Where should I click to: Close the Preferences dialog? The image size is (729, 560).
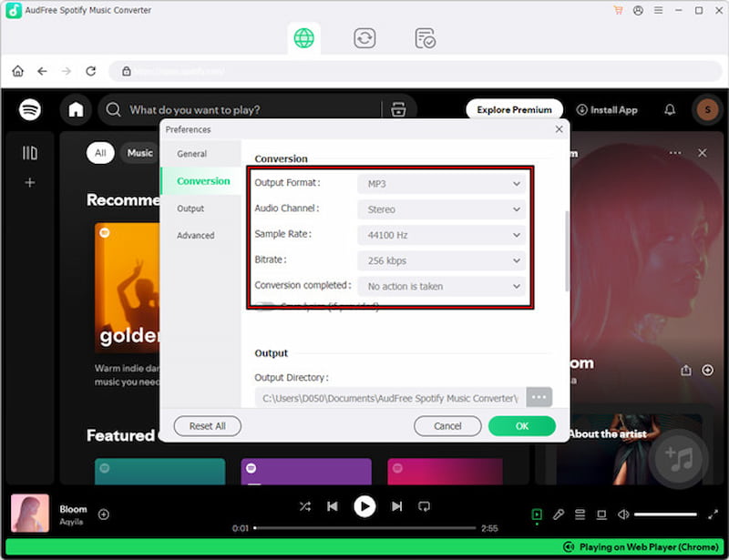[x=559, y=129]
